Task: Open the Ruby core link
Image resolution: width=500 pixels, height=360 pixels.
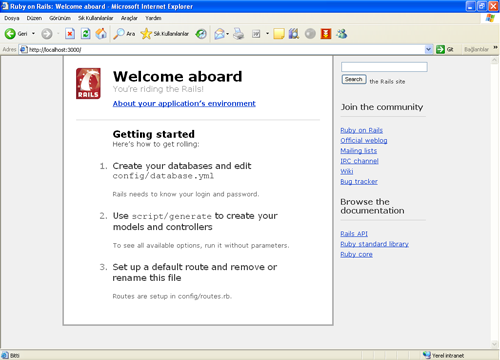Action: point(356,254)
